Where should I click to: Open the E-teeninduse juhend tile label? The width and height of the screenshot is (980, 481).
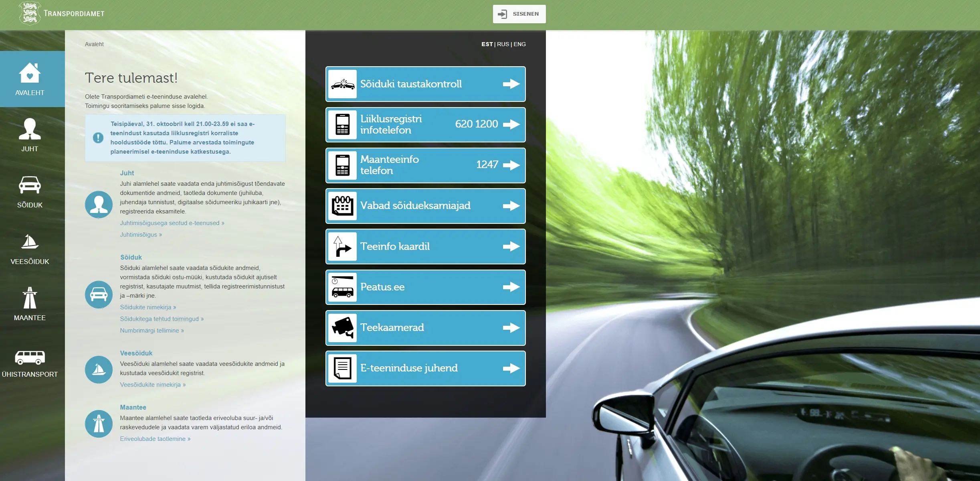pyautogui.click(x=409, y=368)
